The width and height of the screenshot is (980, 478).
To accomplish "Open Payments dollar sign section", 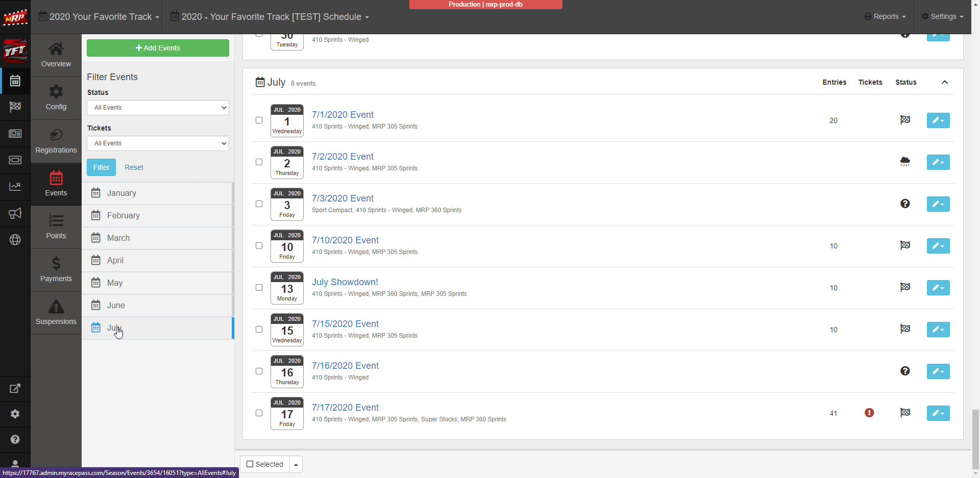I will (x=56, y=270).
